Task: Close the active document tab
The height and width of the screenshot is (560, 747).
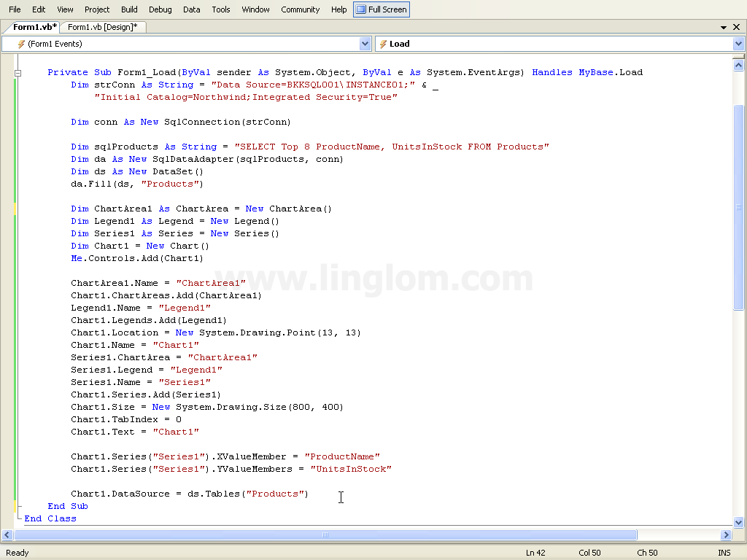Action: tap(736, 27)
